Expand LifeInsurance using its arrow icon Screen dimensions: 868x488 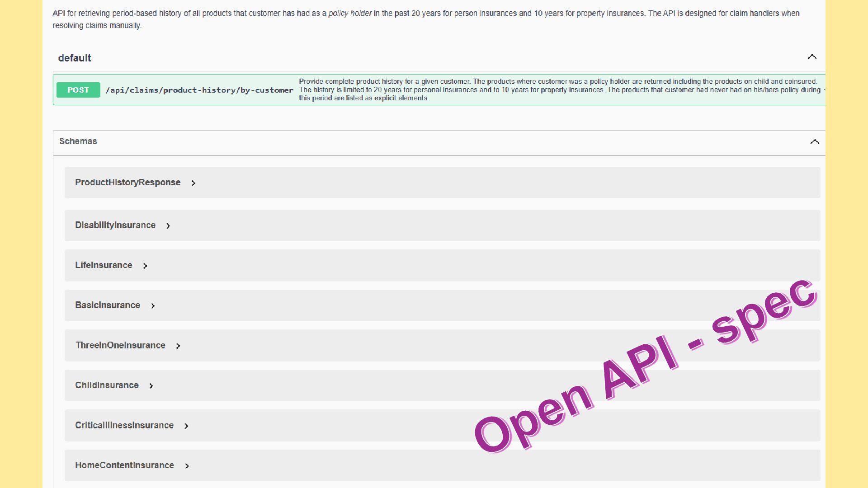[x=145, y=266]
